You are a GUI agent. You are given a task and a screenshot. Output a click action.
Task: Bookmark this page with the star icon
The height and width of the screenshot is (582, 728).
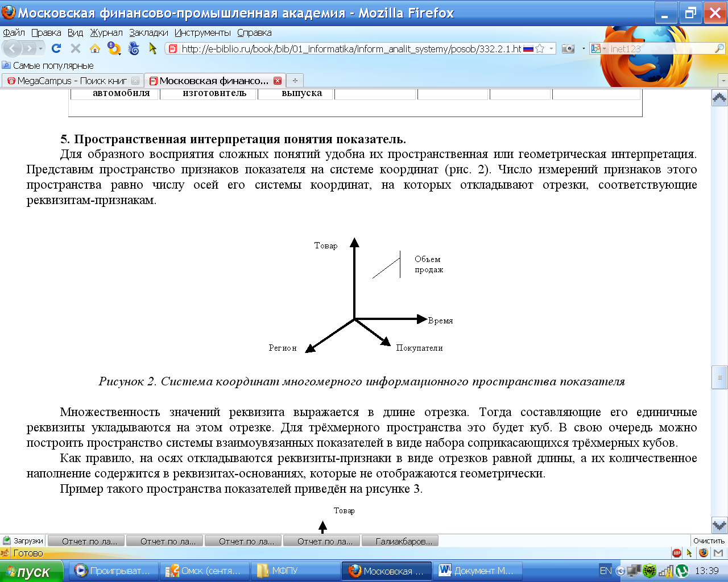(540, 49)
